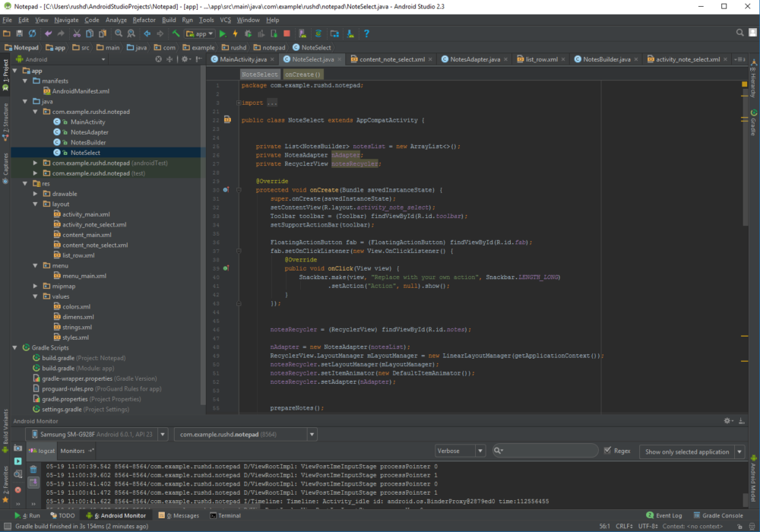Click the Make Project hammer icon
The height and width of the screenshot is (532, 760).
176,33
